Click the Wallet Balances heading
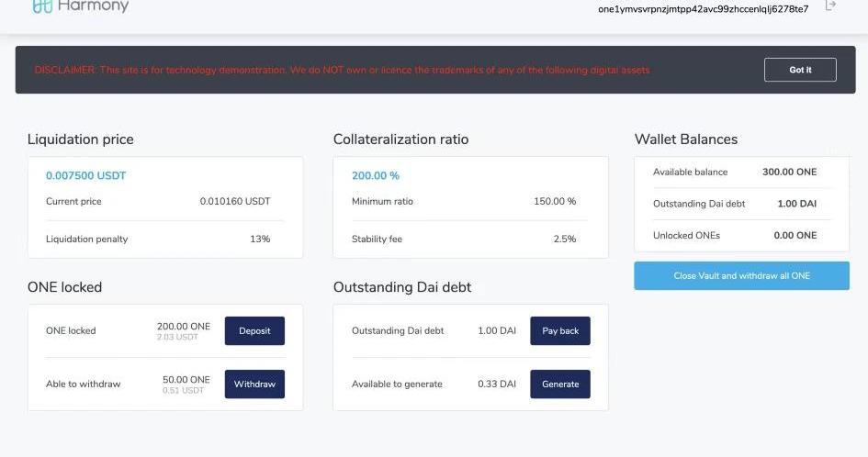868x457 pixels. pos(685,139)
